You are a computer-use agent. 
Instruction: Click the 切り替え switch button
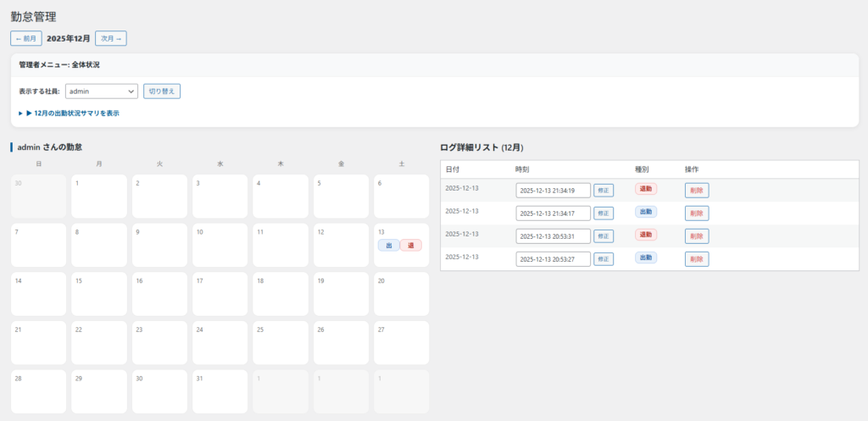click(x=161, y=91)
